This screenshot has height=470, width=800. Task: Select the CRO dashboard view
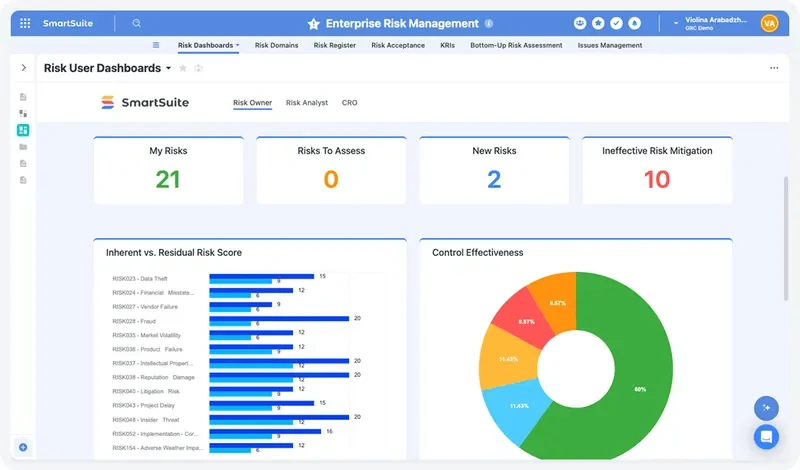pos(349,103)
